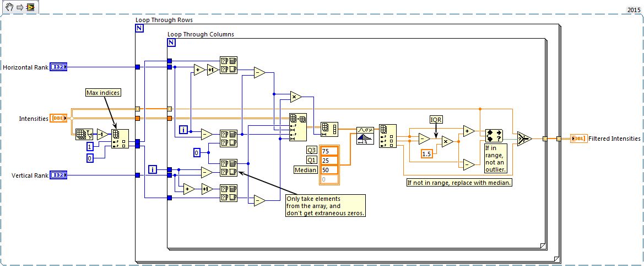Select the Add node before the upper Increment node
Screen dimensions: 644x266
coord(200,70)
